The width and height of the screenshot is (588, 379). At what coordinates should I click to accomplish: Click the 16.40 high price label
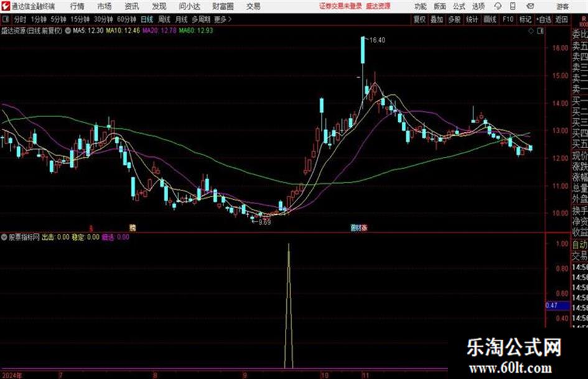(377, 40)
